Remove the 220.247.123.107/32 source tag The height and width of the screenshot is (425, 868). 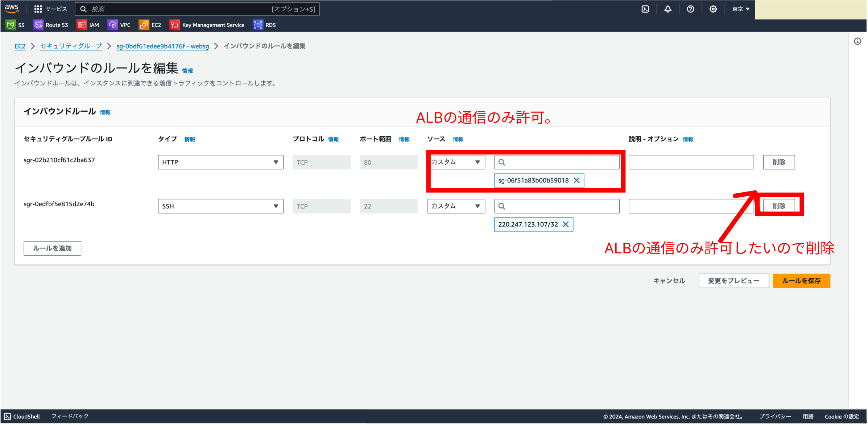[x=566, y=224]
